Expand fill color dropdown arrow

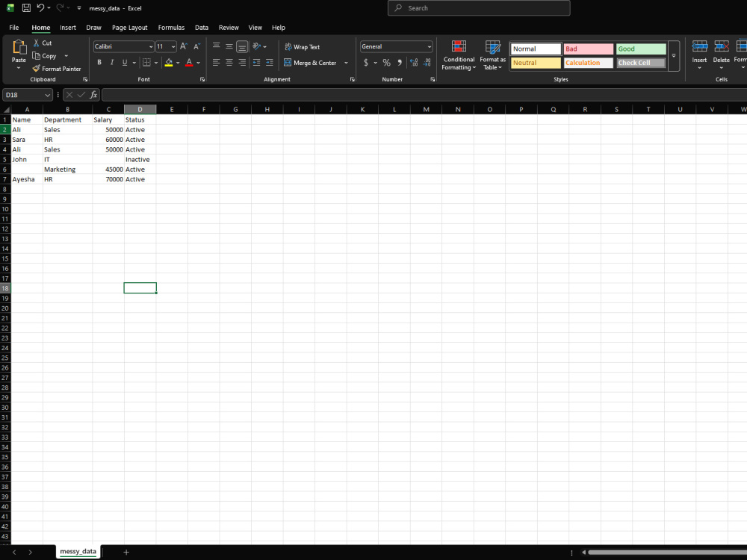point(178,63)
